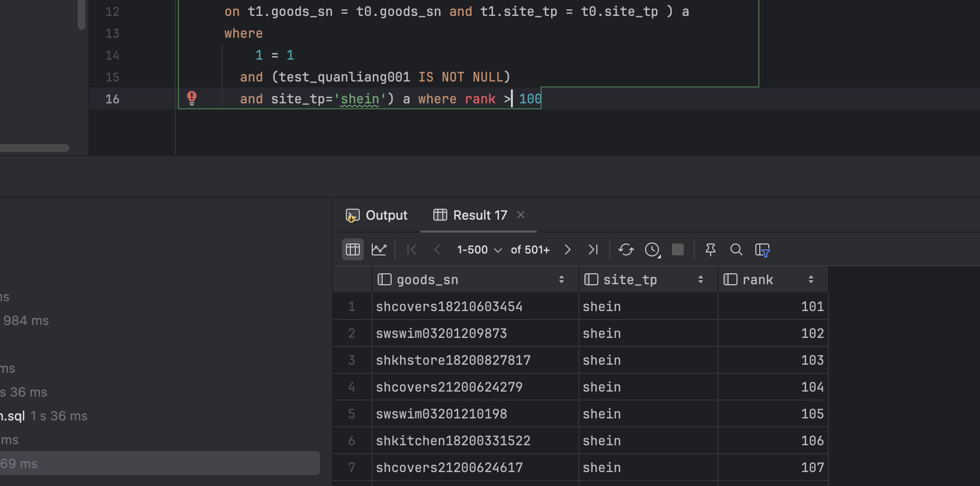Toggle the column filter view icon

click(762, 250)
